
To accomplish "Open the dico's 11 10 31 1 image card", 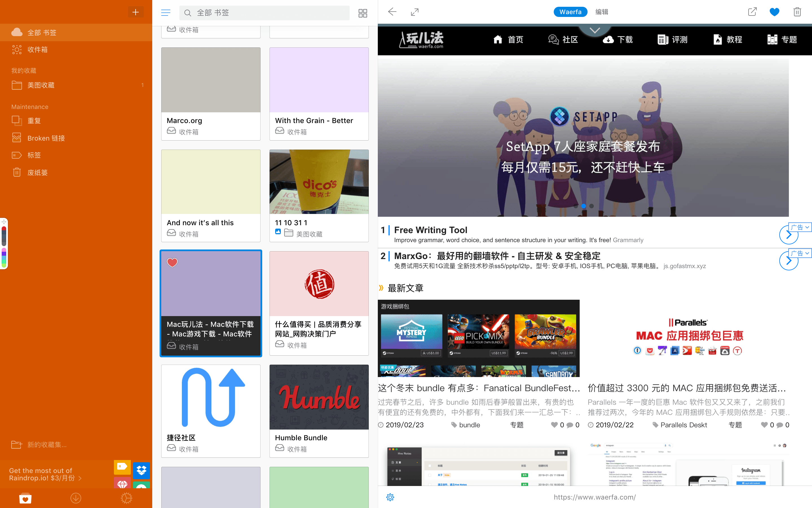I will point(319,196).
